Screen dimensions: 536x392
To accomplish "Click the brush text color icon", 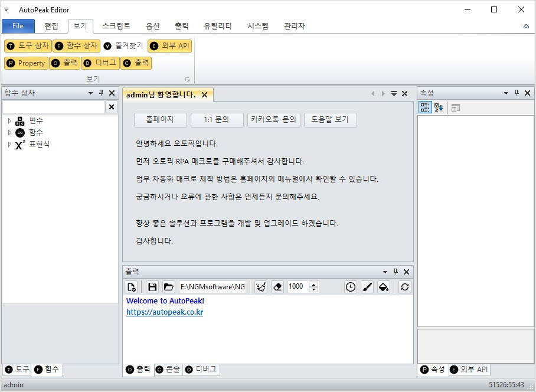I will pos(367,287).
